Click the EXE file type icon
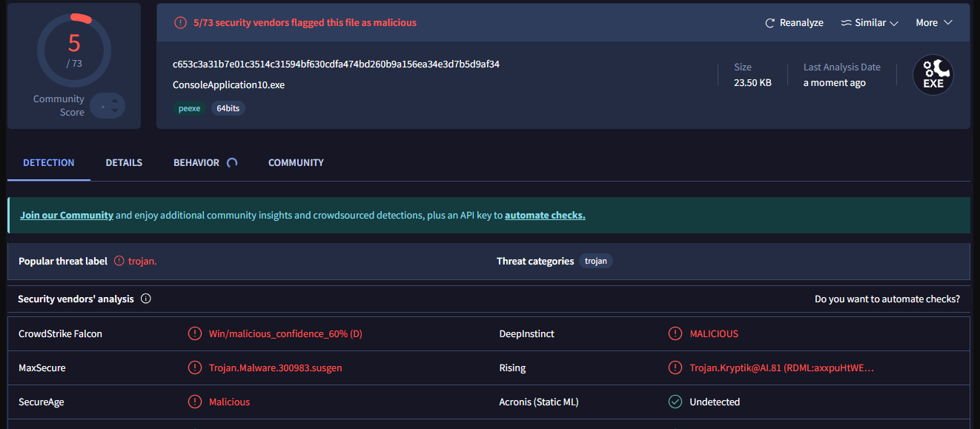Image resolution: width=980 pixels, height=429 pixels. click(933, 75)
